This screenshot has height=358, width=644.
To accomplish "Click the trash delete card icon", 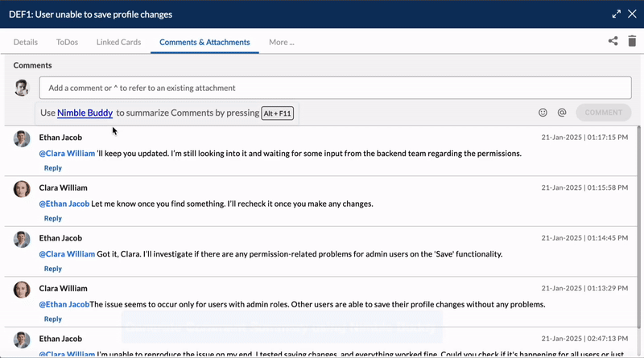I will (632, 41).
